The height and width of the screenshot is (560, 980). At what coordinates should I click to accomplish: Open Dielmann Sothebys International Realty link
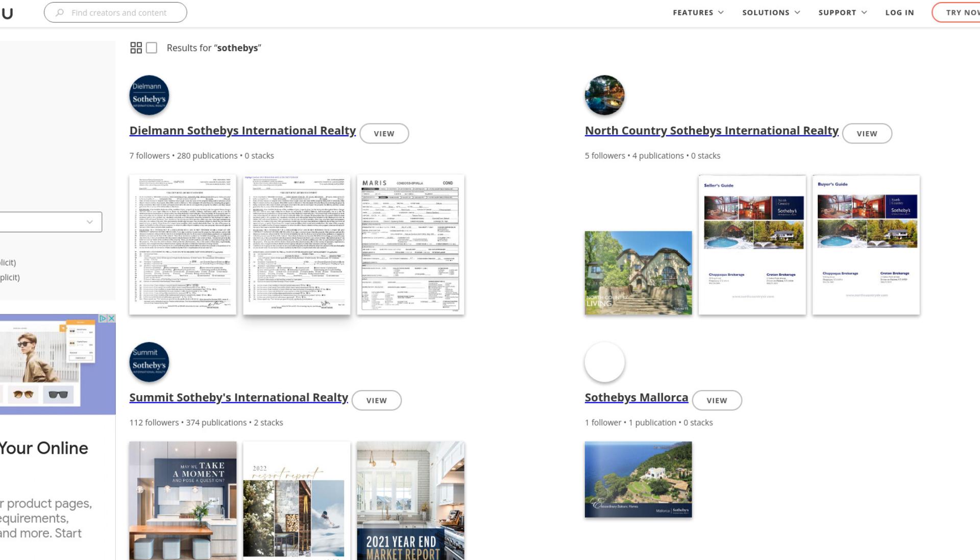[x=242, y=131]
